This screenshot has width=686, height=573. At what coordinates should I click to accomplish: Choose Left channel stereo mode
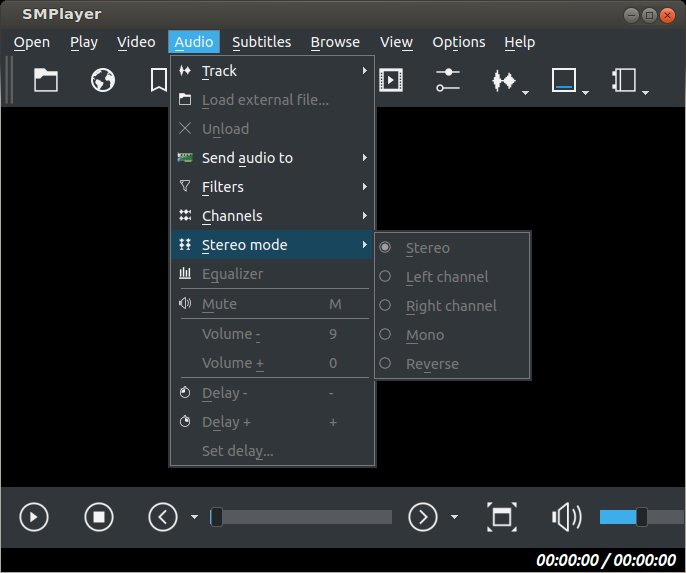tap(446, 277)
